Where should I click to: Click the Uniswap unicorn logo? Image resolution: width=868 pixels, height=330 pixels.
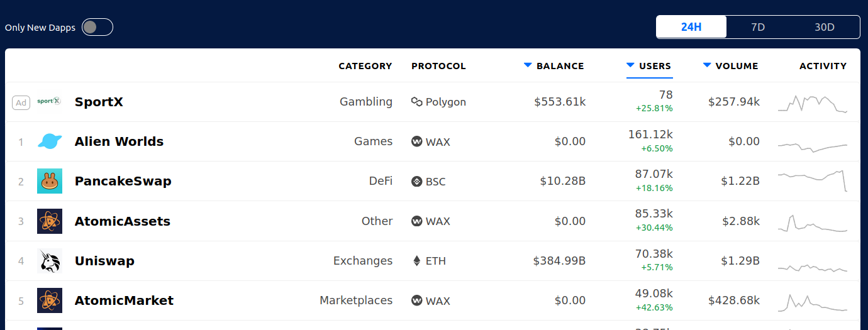pyautogui.click(x=50, y=261)
